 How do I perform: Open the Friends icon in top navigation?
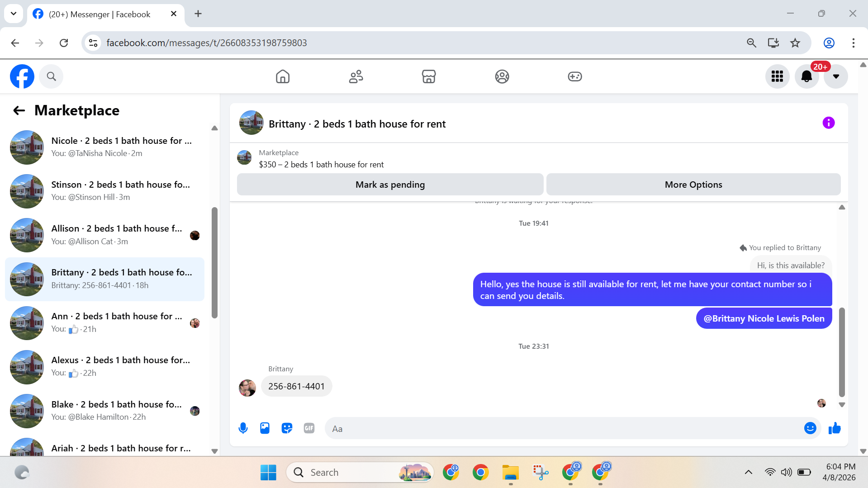[x=356, y=76]
